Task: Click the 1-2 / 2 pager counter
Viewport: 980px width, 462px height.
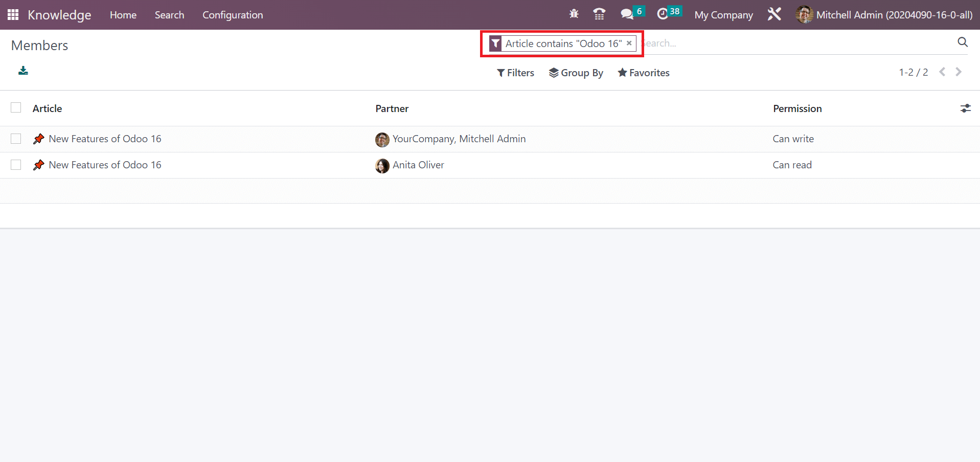Action: 913,72
